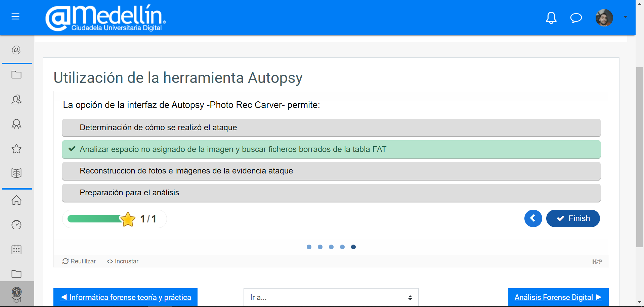Click the Finish button

573,218
